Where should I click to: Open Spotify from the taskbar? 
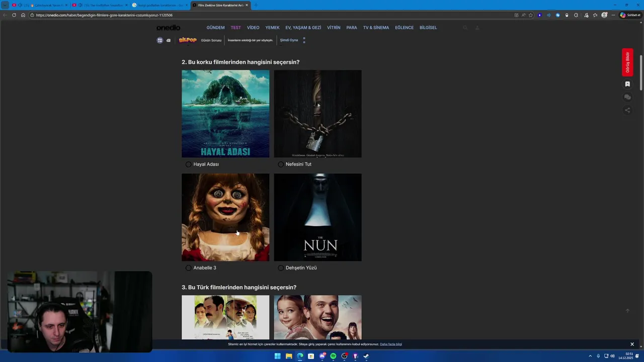coord(333,356)
